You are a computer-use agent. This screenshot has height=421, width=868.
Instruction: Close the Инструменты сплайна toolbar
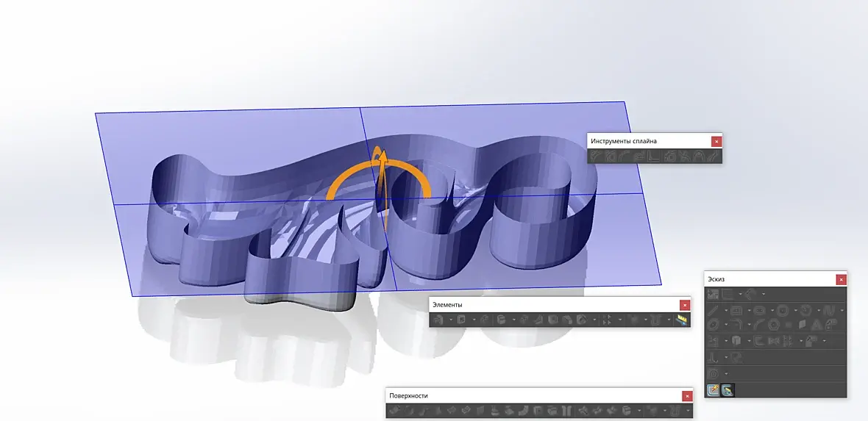716,142
